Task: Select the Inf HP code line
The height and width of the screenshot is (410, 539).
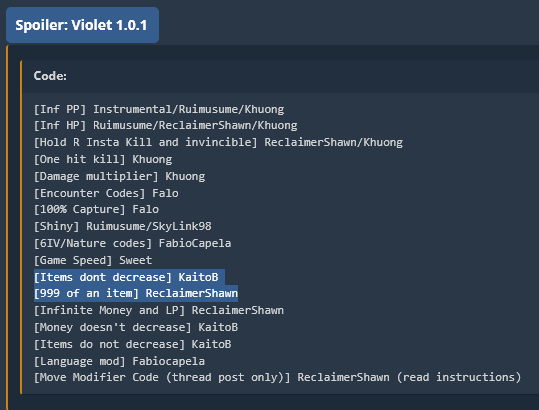Action: 165,125
